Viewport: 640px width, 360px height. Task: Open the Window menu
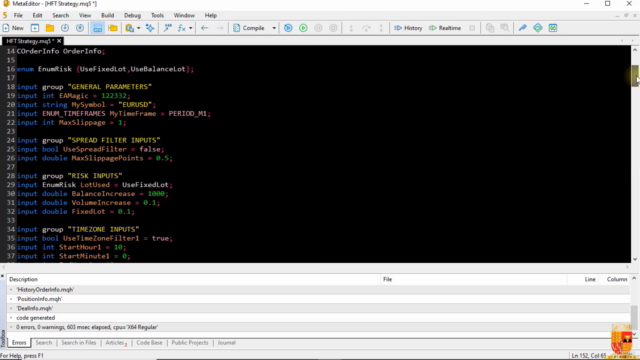pyautogui.click(x=184, y=15)
